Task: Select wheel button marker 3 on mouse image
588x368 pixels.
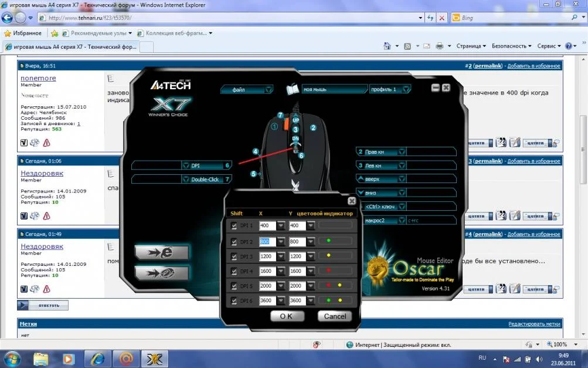Action: [295, 130]
